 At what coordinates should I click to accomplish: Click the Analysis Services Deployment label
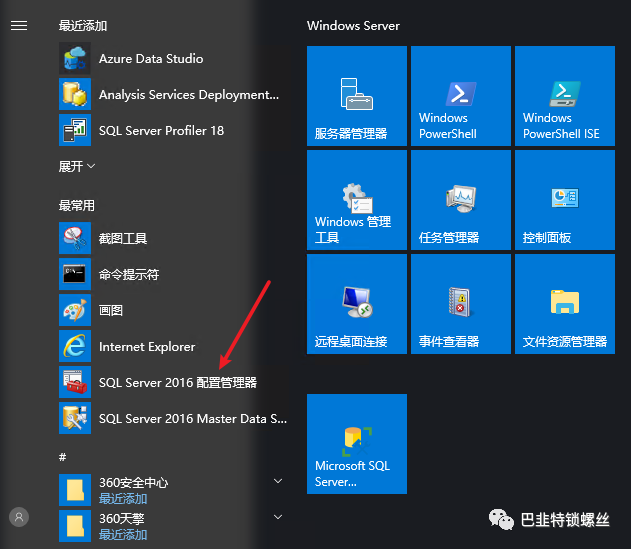189,95
